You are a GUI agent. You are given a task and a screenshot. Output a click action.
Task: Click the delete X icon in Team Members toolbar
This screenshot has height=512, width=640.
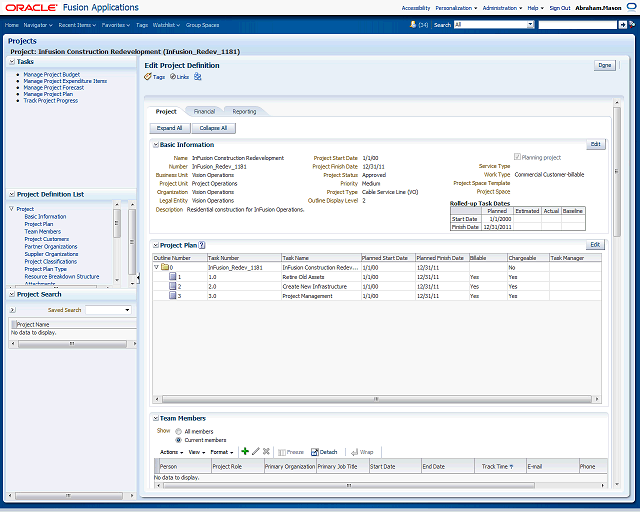266,452
